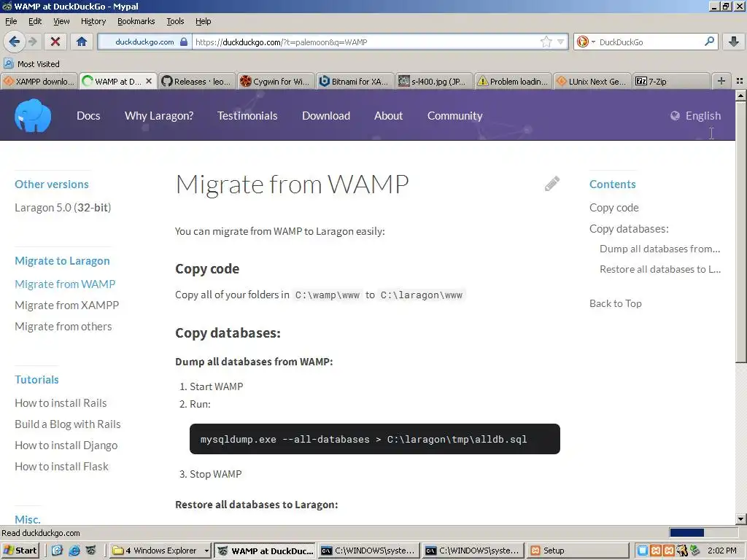This screenshot has height=560, width=747.
Task: Click the duckduckgo.com site identity padlock
Action: (x=183, y=42)
